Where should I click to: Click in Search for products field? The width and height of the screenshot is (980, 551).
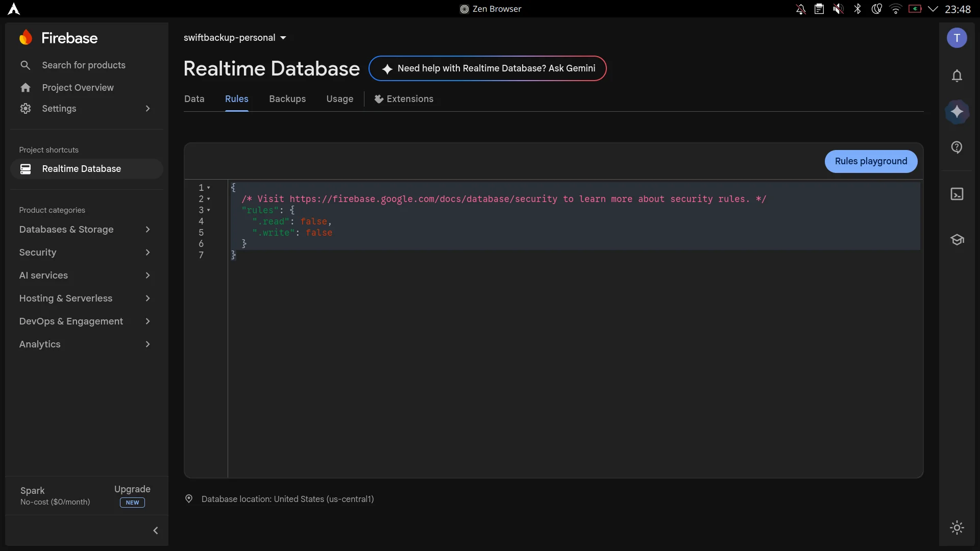(84, 65)
